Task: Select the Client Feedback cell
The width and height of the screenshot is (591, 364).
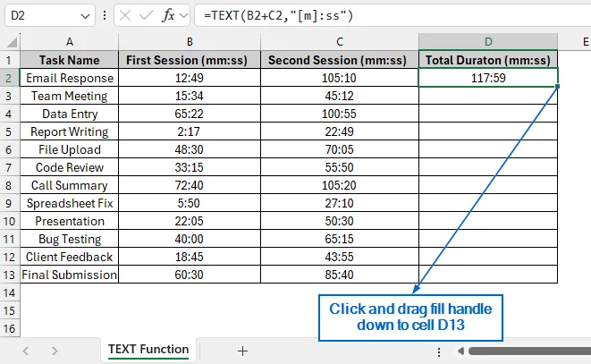Action: (x=70, y=257)
